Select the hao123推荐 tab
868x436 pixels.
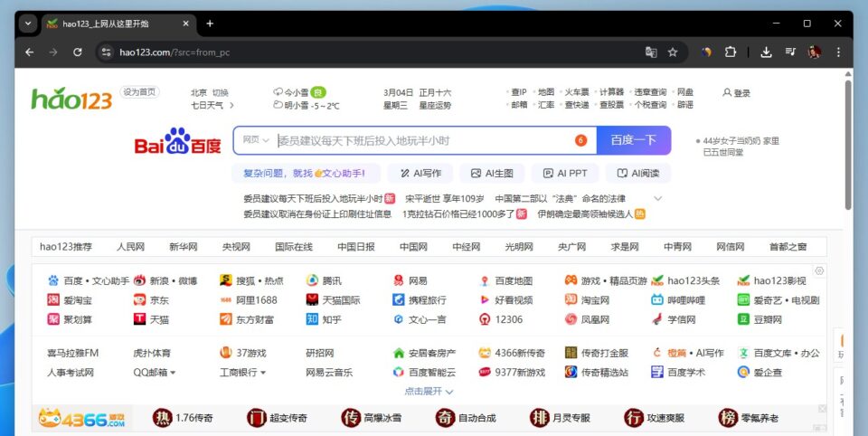tap(66, 247)
